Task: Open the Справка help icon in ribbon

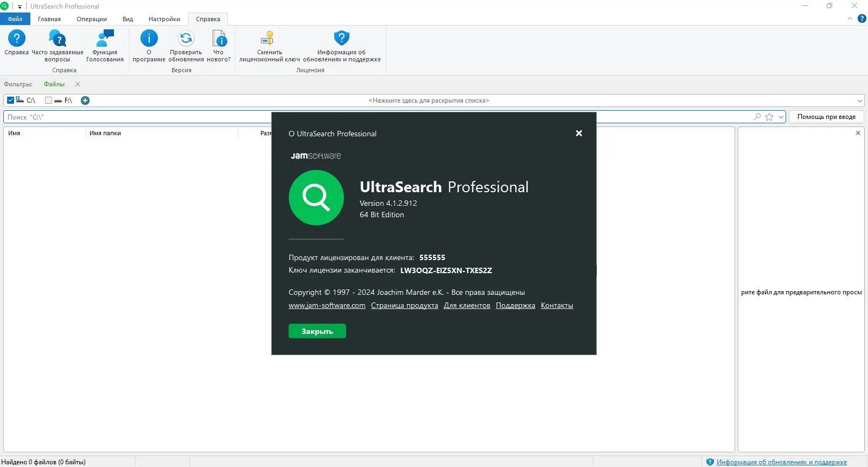Action: [x=17, y=39]
